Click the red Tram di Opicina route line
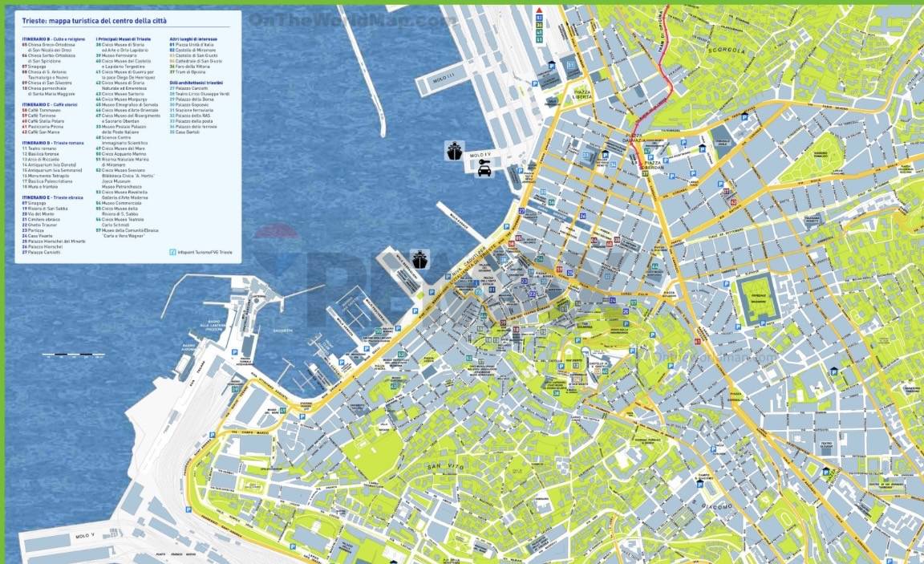 click(662, 72)
